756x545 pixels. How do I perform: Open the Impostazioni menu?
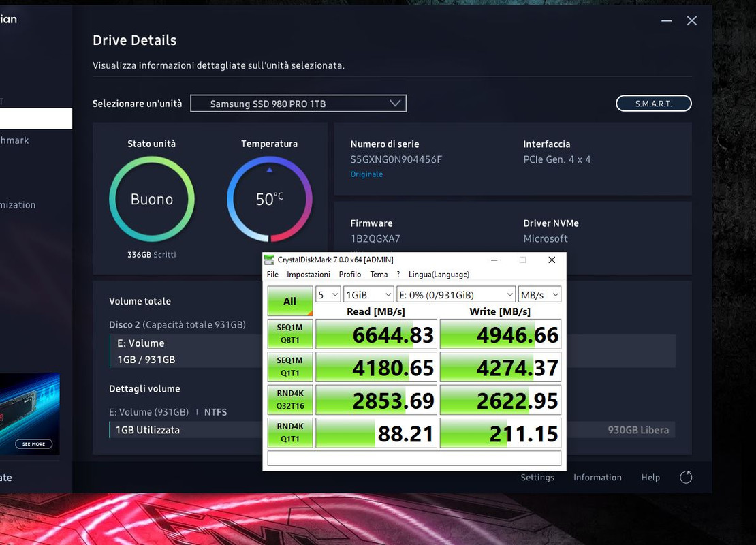(309, 275)
